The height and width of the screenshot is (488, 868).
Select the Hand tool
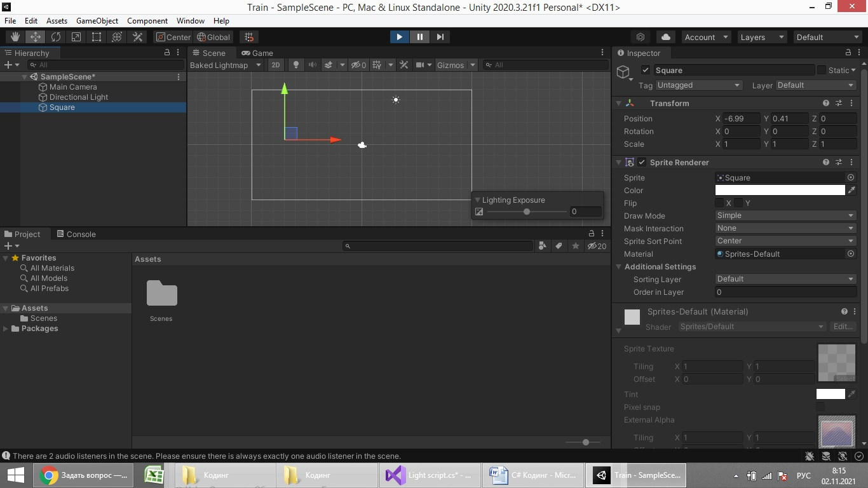[x=15, y=37]
